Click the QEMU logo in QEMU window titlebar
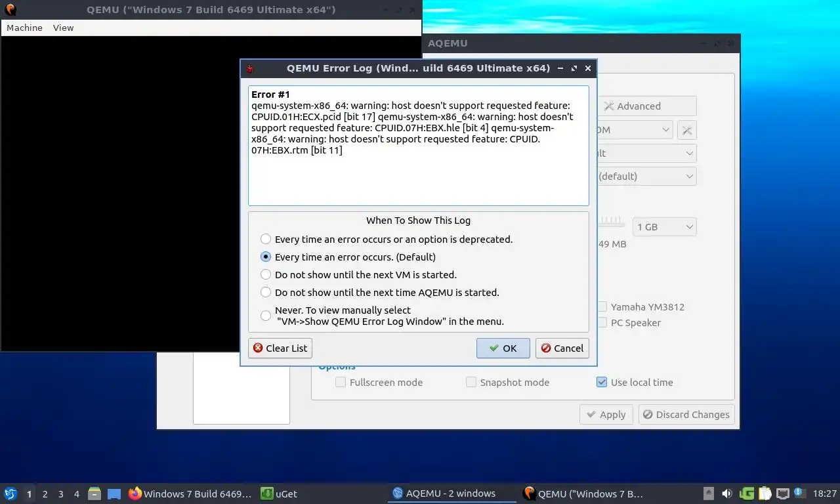 click(x=10, y=10)
